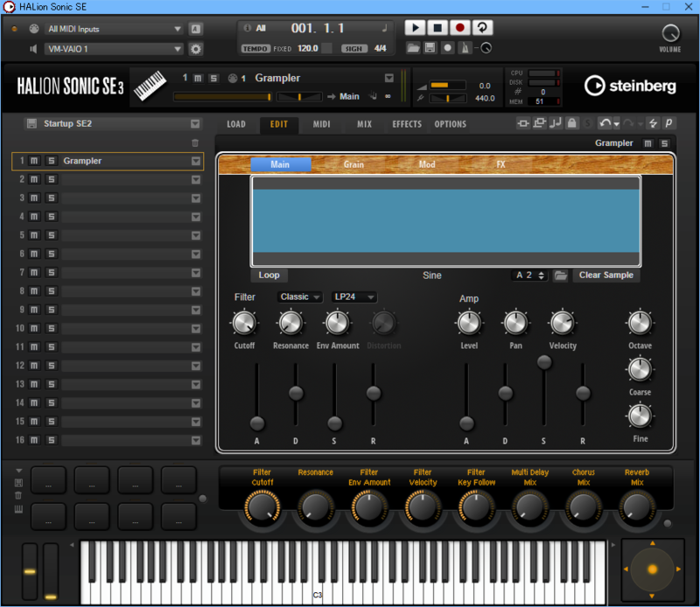Click the lock icon in toolbar

571,122
